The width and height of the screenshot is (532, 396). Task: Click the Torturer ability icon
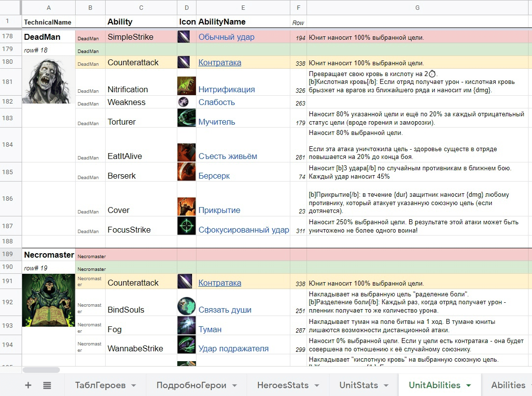coord(187,118)
